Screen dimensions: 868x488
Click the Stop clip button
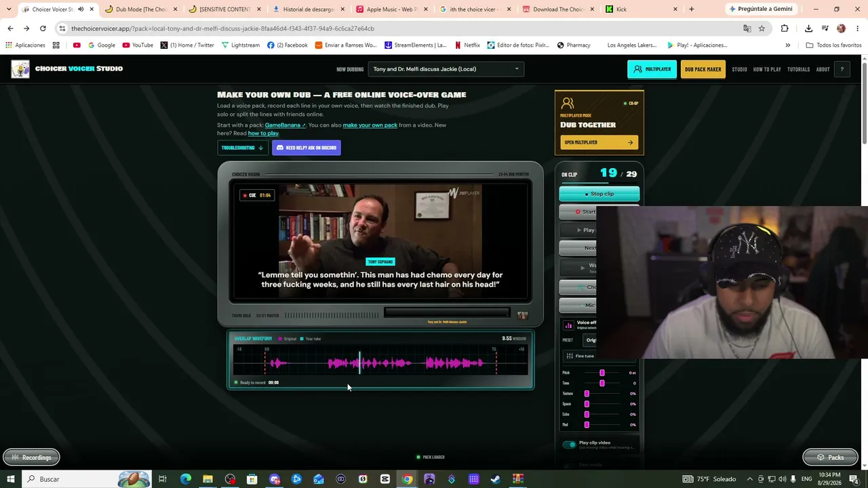click(x=599, y=194)
